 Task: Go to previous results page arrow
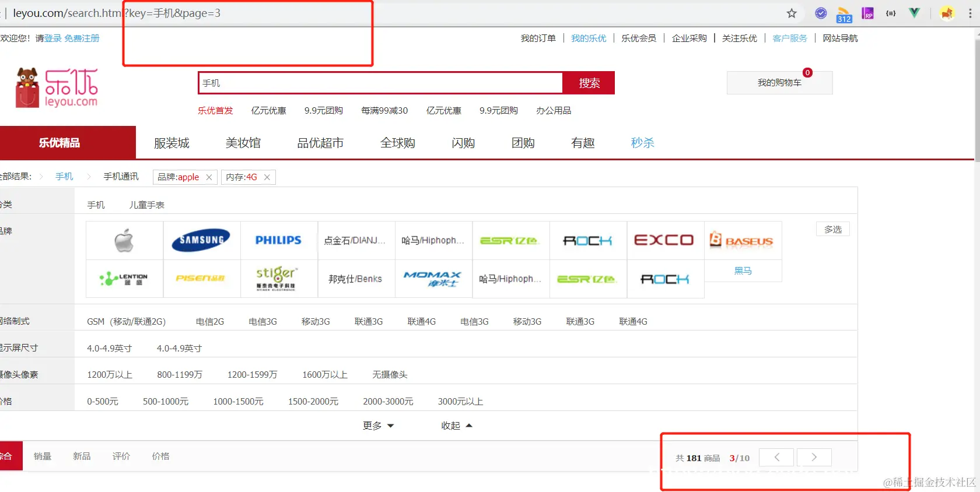click(776, 458)
